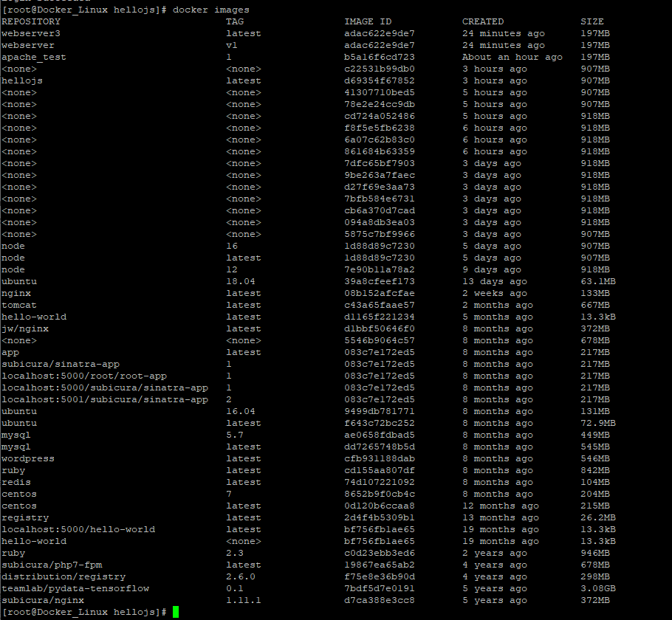This screenshot has width=672, height=620.
Task: Select image ID d69354f67852
Action: (x=380, y=80)
